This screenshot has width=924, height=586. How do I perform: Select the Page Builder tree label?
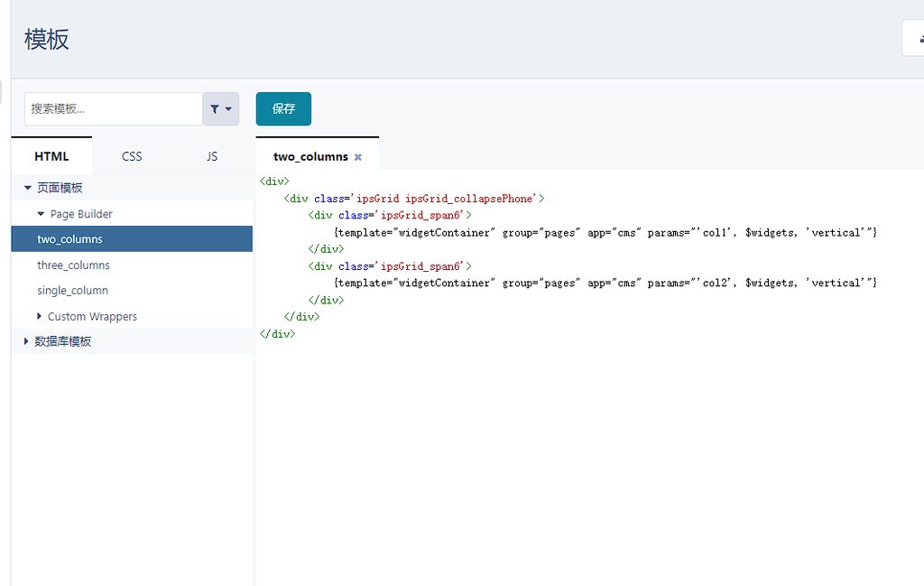coord(81,214)
